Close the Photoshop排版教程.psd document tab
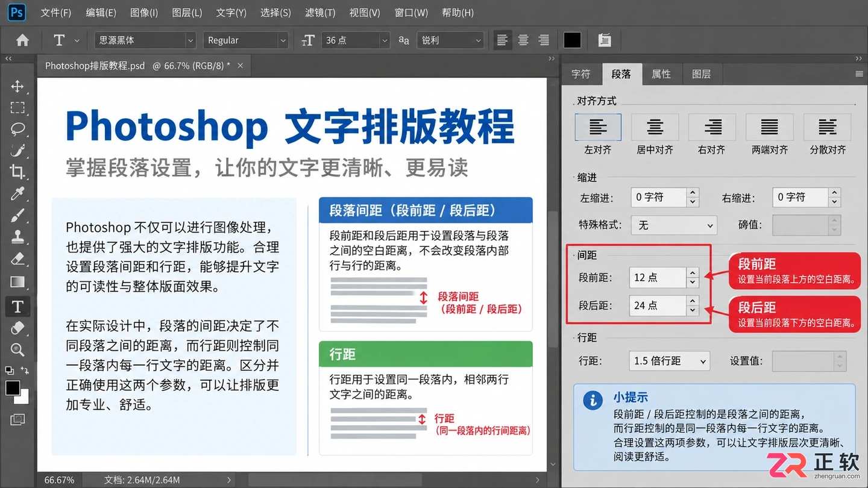Image resolution: width=868 pixels, height=488 pixels. pyautogui.click(x=240, y=66)
